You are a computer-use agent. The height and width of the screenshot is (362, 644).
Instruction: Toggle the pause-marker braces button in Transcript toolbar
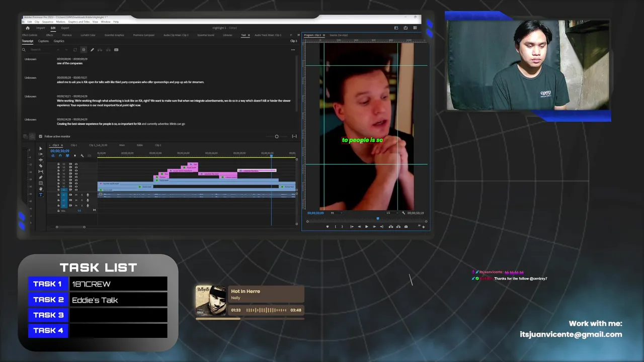[x=84, y=50]
